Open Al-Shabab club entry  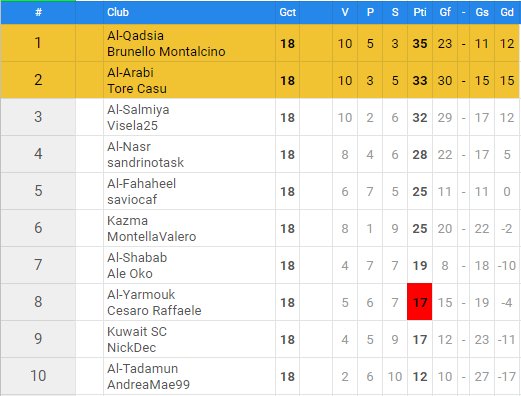click(137, 258)
